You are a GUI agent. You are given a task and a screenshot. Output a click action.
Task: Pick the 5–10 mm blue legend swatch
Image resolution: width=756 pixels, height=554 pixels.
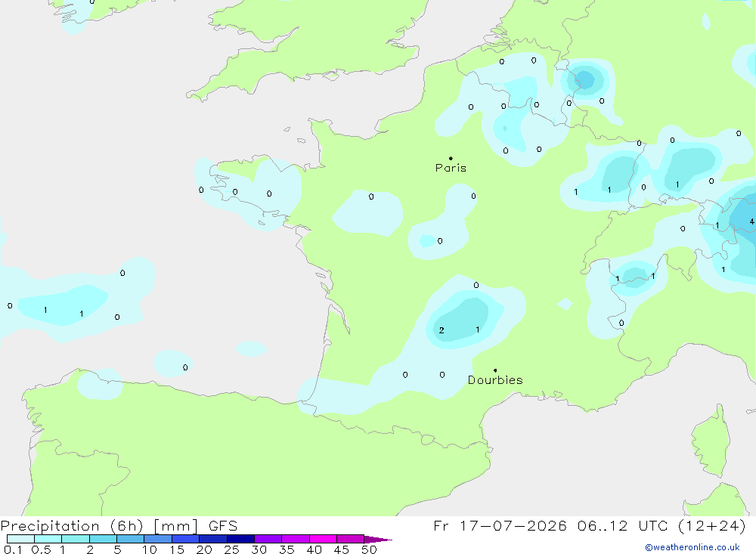(x=130, y=539)
